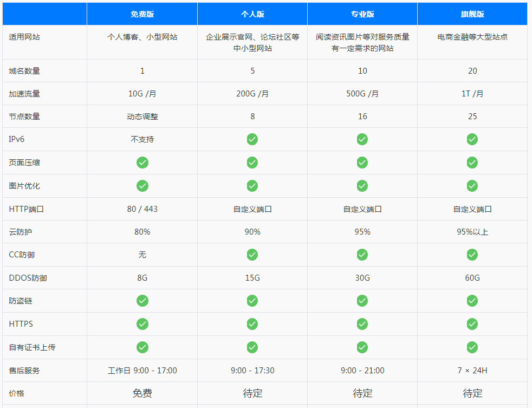This screenshot has width=532, height=408.
Task: Click the 95%以上 cloud protection cell
Action: tap(472, 232)
